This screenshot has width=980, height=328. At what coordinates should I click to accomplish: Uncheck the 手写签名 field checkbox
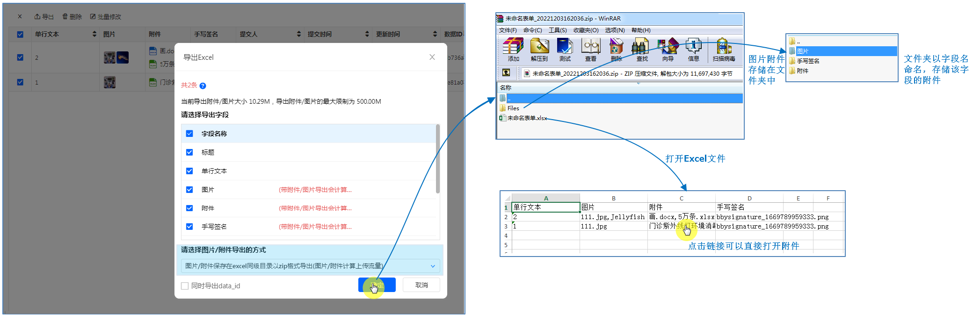(189, 227)
